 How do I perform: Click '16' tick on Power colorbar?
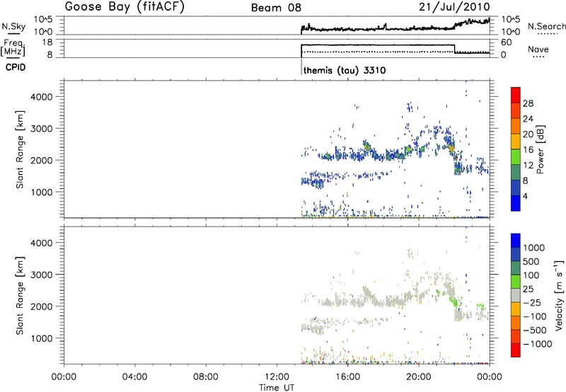[528, 149]
